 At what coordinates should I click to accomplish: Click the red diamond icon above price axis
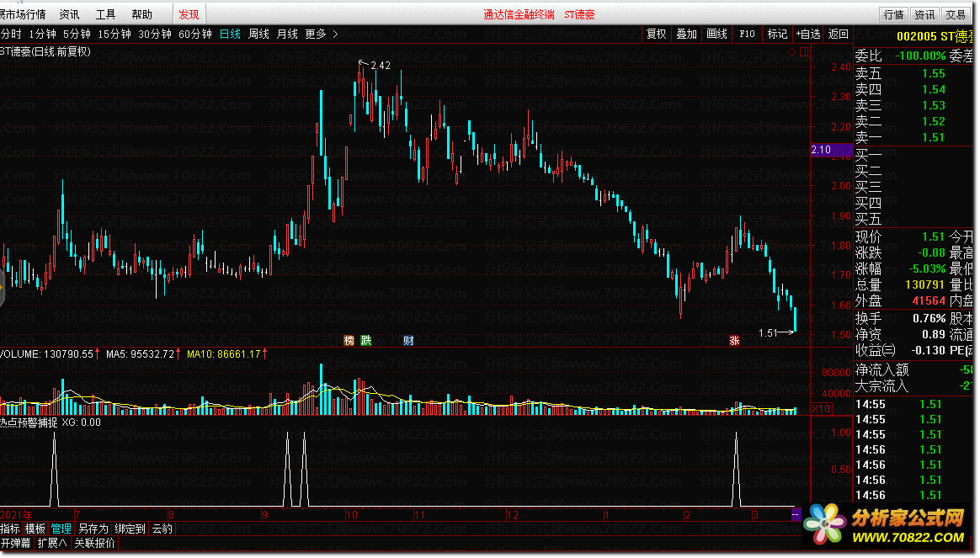(x=792, y=52)
